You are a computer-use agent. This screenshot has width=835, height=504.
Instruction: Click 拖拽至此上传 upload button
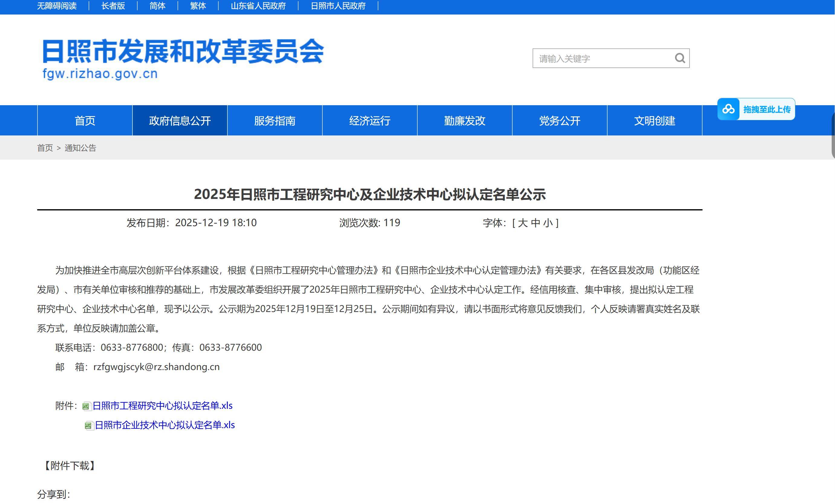767,109
